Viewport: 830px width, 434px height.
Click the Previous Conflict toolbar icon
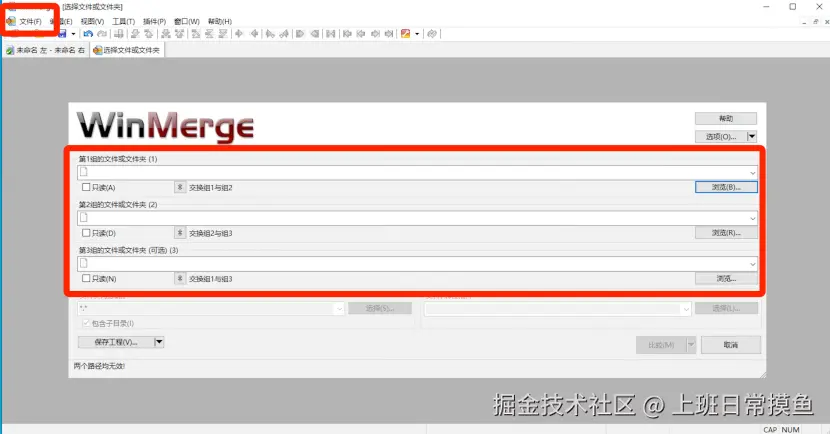coord(179,34)
